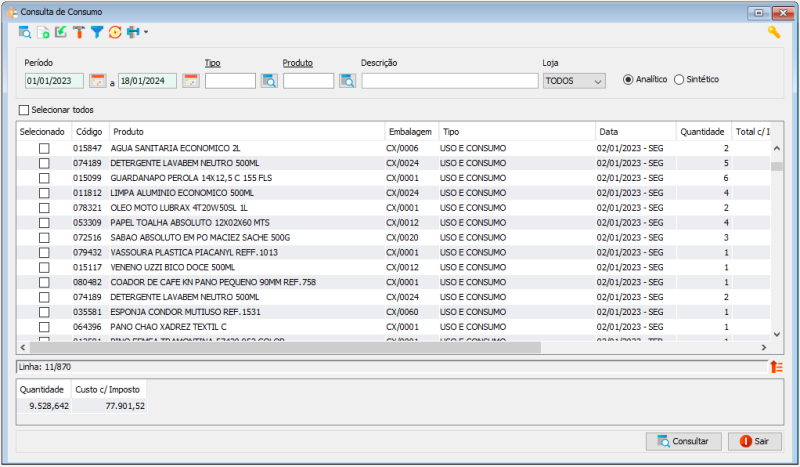Image resolution: width=800 pixels, height=467 pixels.
Task: Select the Analítico radio button
Action: tap(628, 80)
